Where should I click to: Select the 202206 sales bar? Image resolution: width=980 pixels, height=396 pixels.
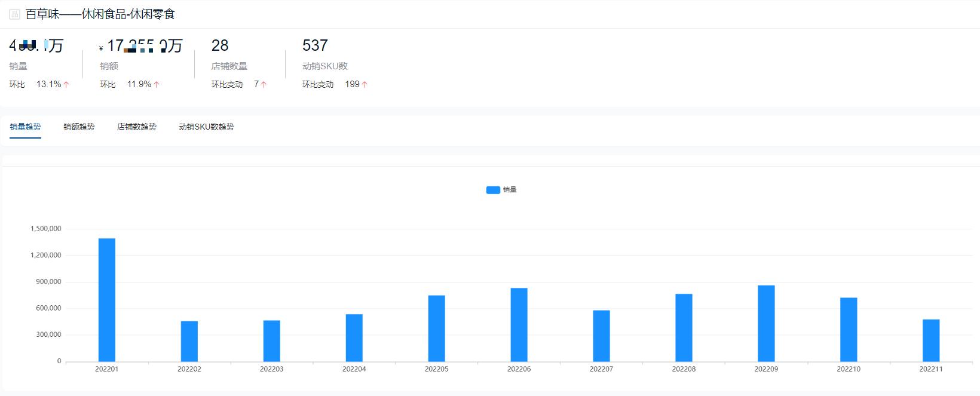tap(519, 325)
